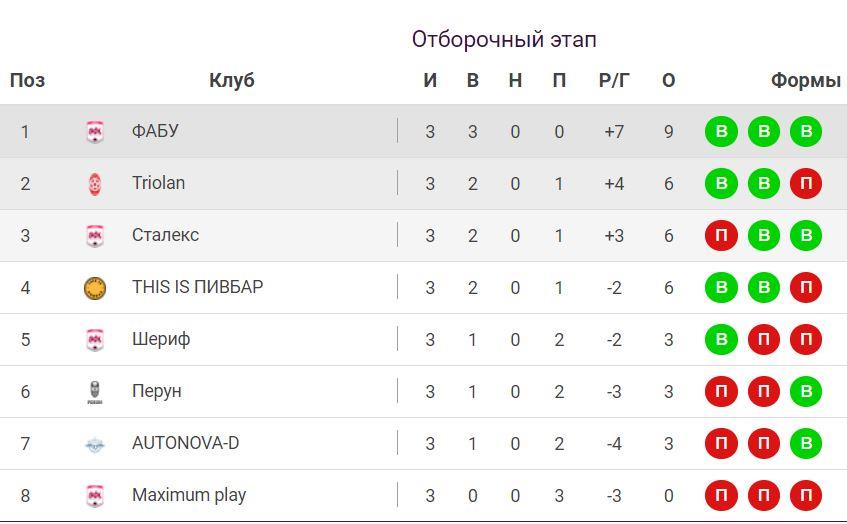
Task: Sort table by the Клуб column header
Action: [x=232, y=81]
